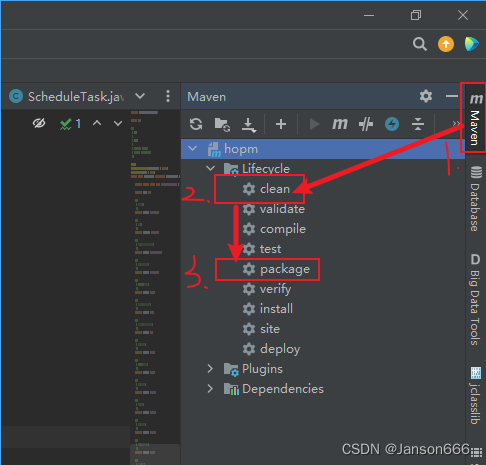Collapse the hopm project node

tap(193, 148)
